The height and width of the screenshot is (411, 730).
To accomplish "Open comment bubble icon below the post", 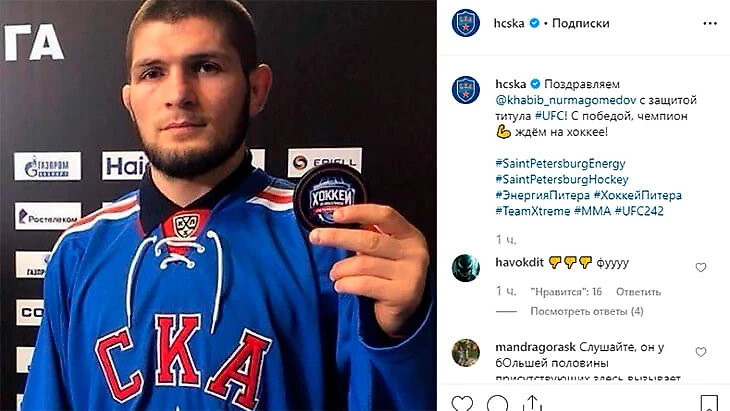I will (x=497, y=405).
